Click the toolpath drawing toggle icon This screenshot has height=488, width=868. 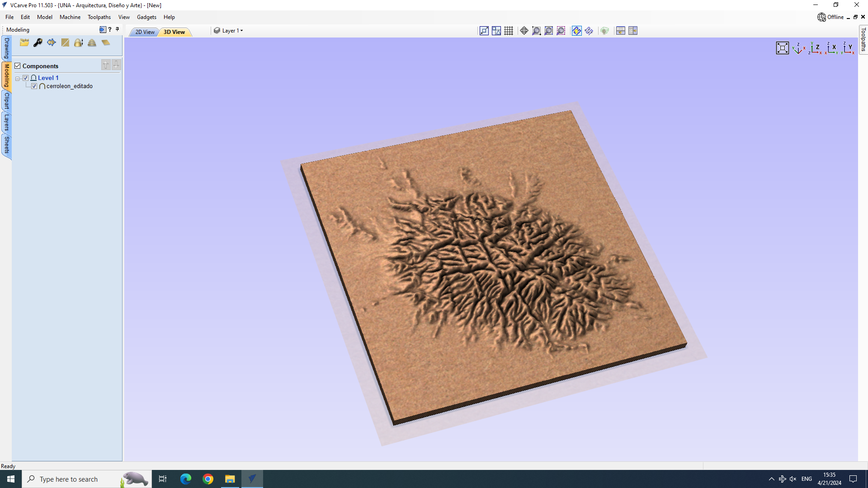pyautogui.click(x=589, y=31)
